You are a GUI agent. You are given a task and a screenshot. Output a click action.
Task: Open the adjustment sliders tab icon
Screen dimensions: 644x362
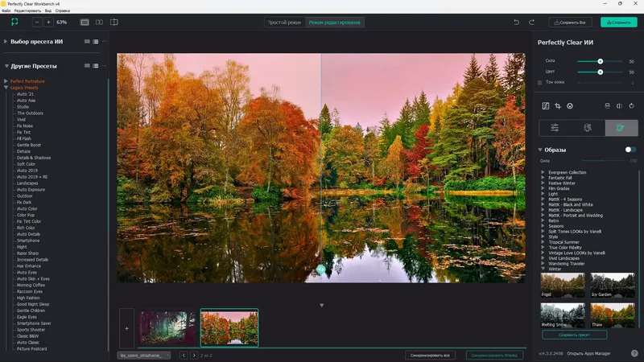click(x=555, y=128)
